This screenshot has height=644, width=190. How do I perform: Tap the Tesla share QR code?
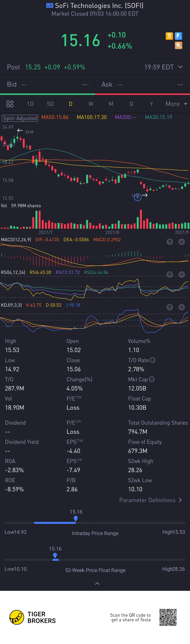click(168, 617)
